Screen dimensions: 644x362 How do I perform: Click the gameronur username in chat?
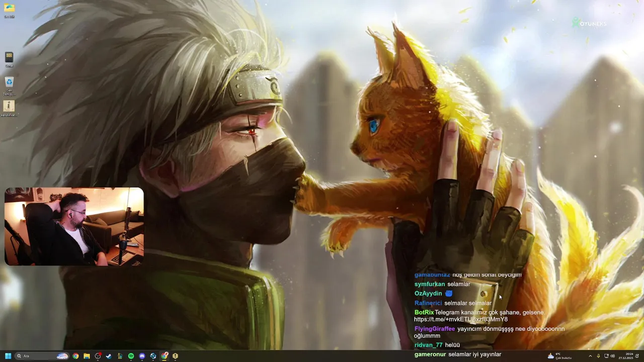pyautogui.click(x=430, y=354)
